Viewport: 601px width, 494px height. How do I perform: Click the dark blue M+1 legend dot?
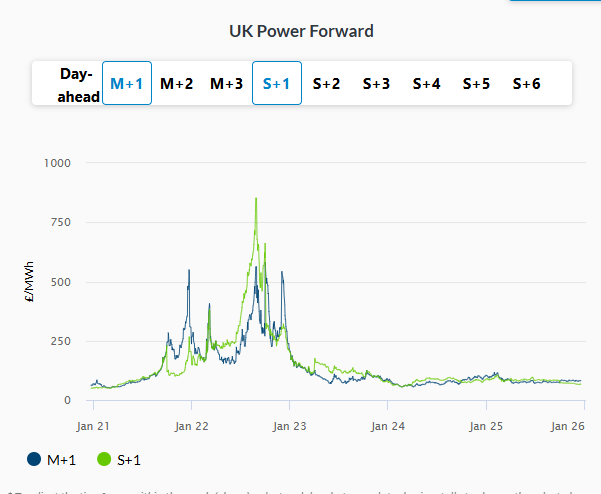click(x=35, y=460)
